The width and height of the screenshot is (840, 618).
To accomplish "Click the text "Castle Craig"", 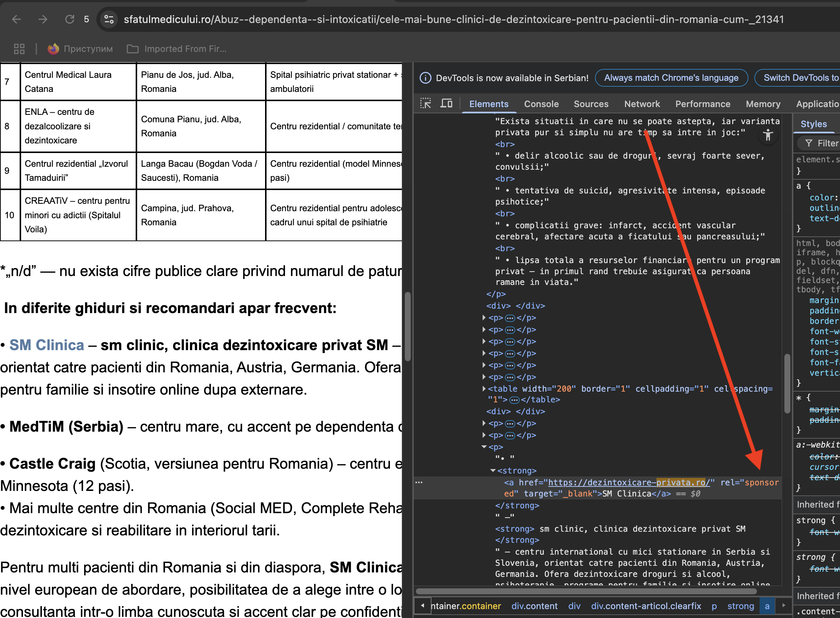I will click(52, 464).
